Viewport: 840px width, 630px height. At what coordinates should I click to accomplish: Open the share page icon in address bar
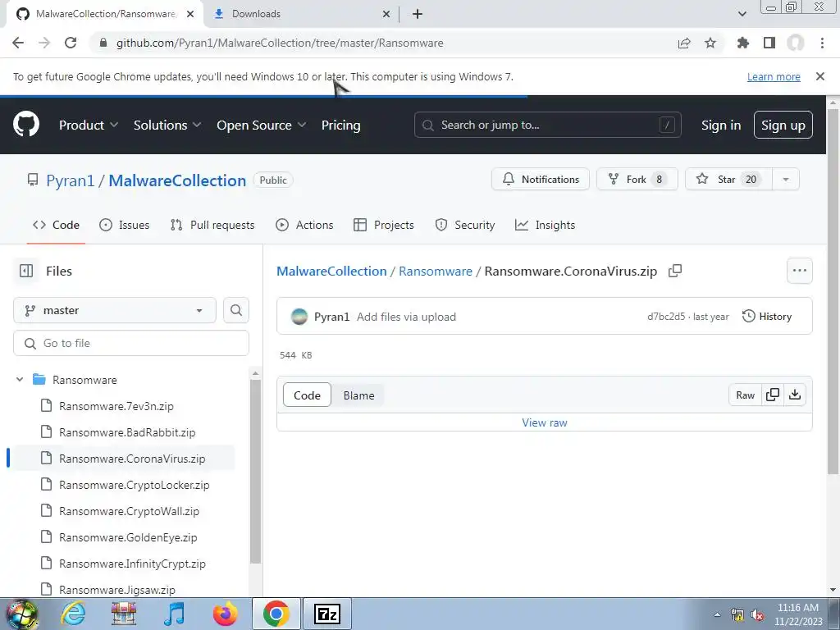(684, 43)
